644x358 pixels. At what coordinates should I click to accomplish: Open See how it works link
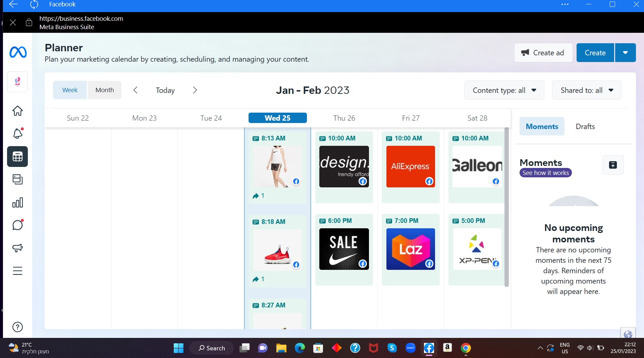pos(546,173)
